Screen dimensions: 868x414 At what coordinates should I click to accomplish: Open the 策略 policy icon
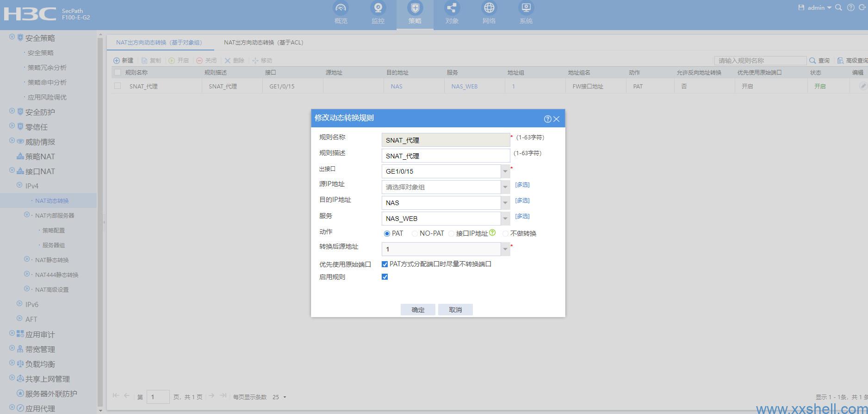click(415, 8)
